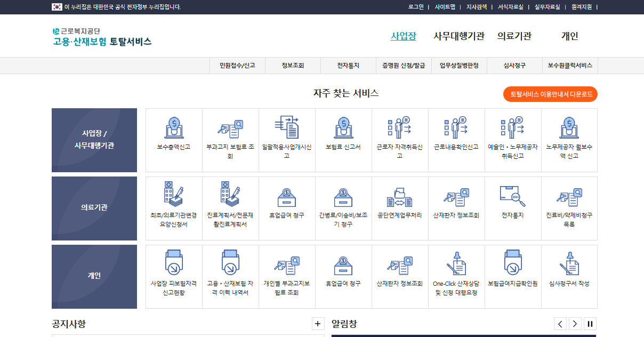Screen dimensions: 644x337
Task: Open One-Click 산재상담 및 신청 대행요청
Action: click(456, 272)
